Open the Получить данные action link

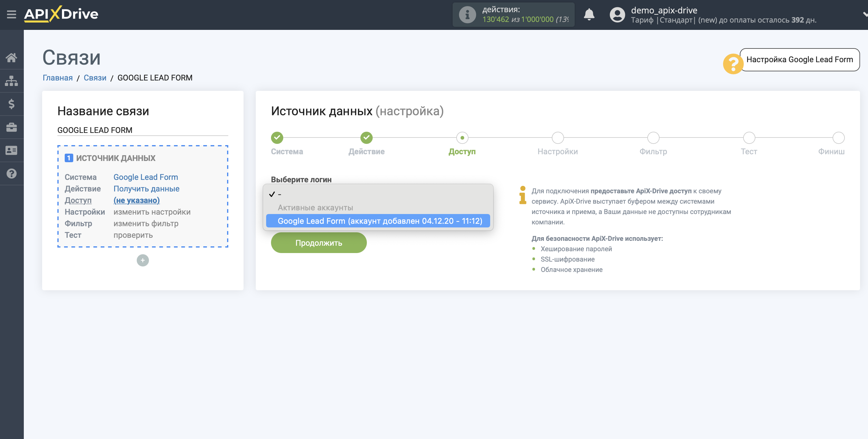146,188
